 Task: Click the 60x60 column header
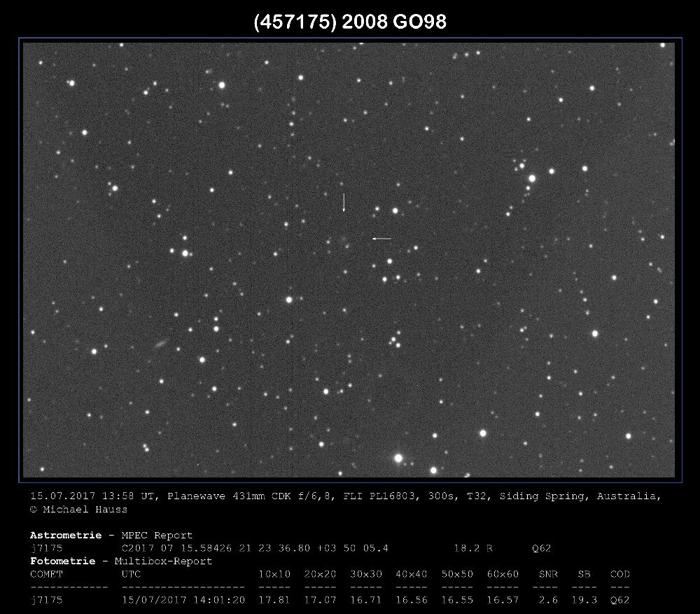[x=503, y=574]
